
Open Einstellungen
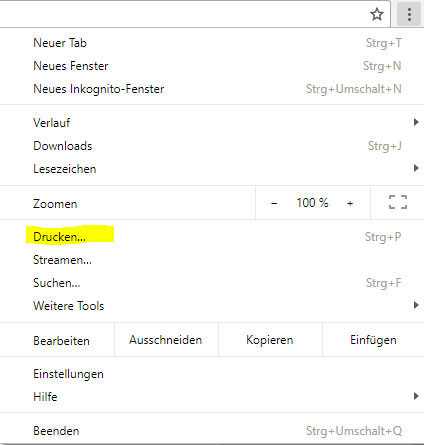click(212, 374)
